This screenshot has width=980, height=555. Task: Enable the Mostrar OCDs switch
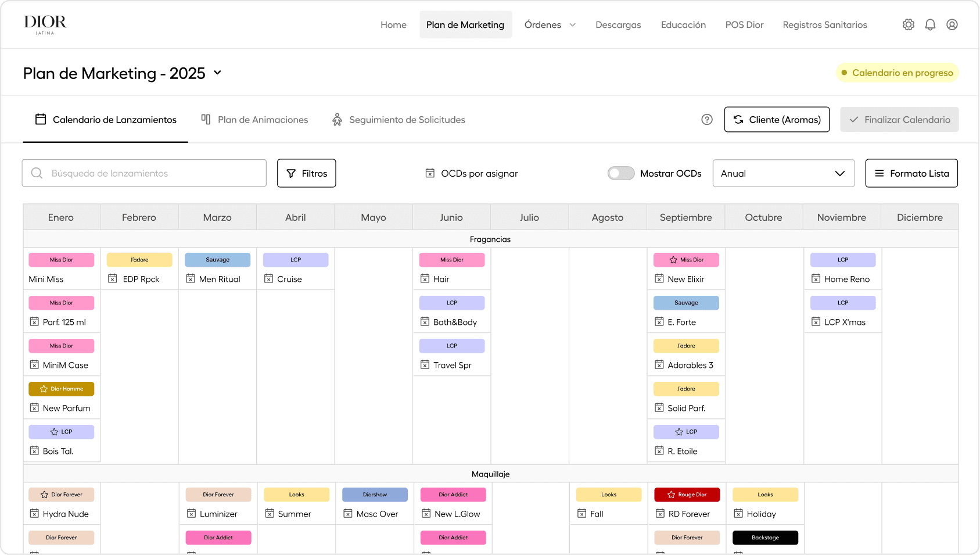coord(620,173)
